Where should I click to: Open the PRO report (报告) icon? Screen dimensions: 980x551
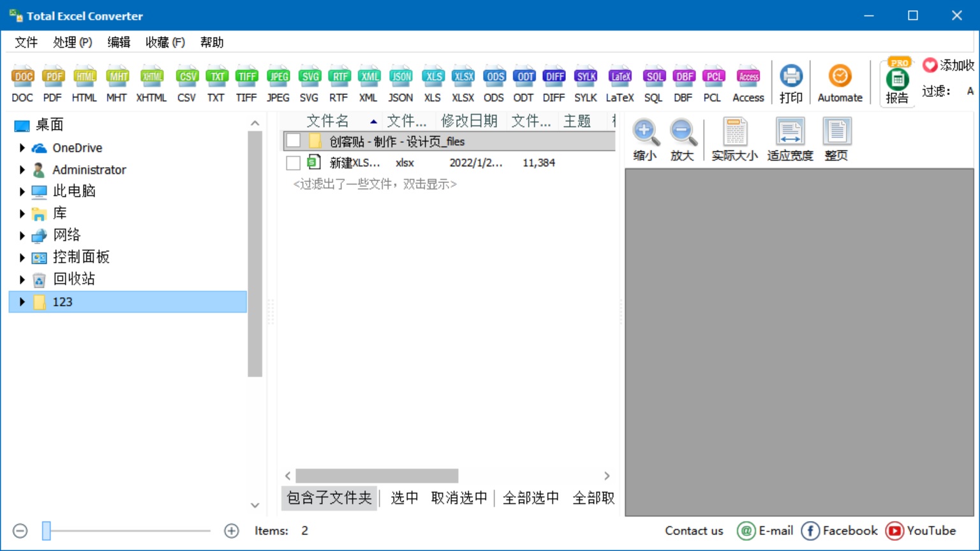coord(897,82)
